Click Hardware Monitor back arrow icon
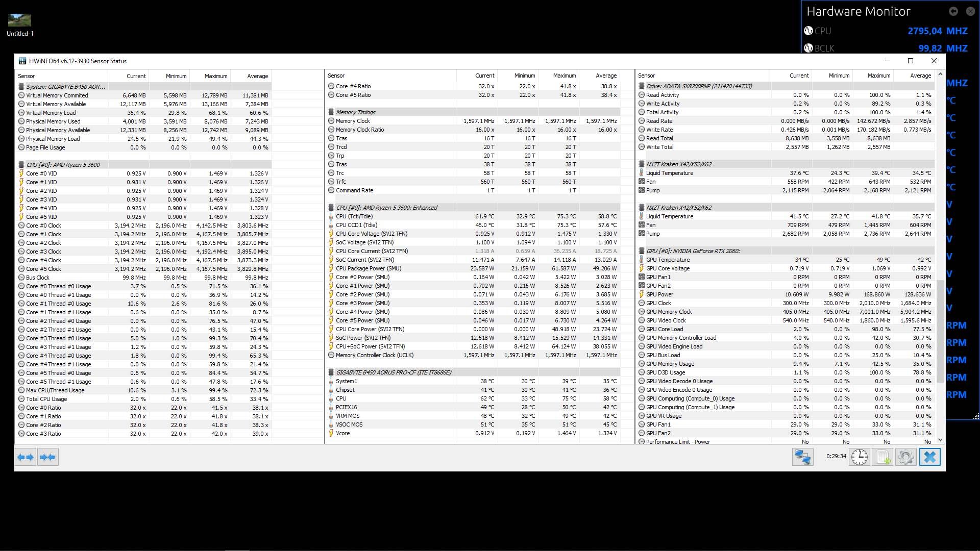Image resolution: width=980 pixels, height=551 pixels. (953, 11)
